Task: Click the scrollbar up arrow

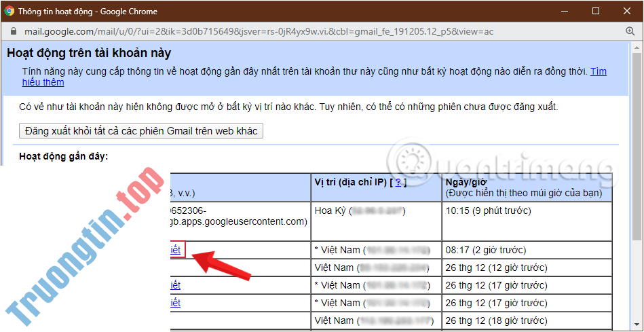Action: [x=636, y=48]
